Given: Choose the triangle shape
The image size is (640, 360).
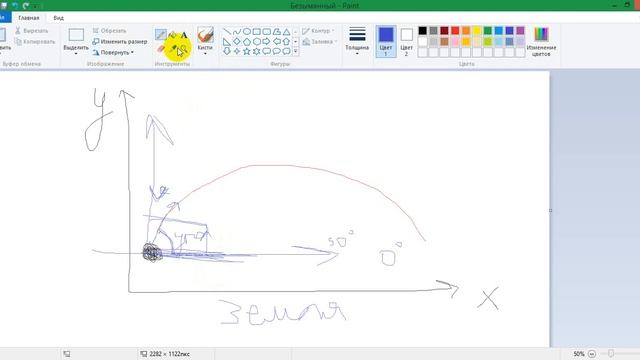Looking at the screenshot, I should pos(287,31).
